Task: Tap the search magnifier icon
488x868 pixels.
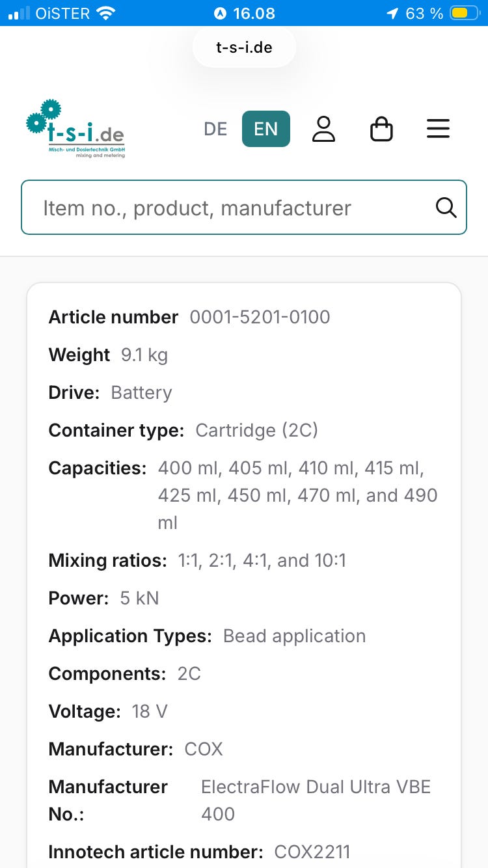Action: pos(446,208)
